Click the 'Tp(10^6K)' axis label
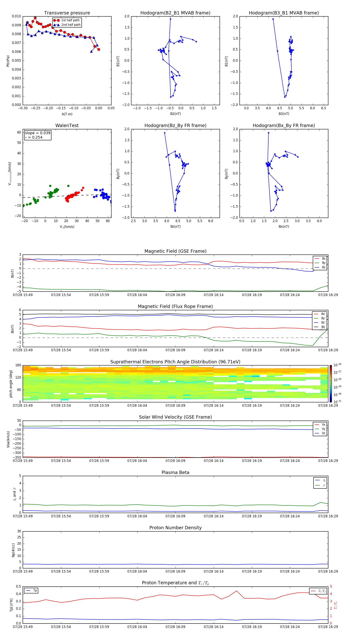This screenshot has height=644, width=351. click(x=11, y=605)
